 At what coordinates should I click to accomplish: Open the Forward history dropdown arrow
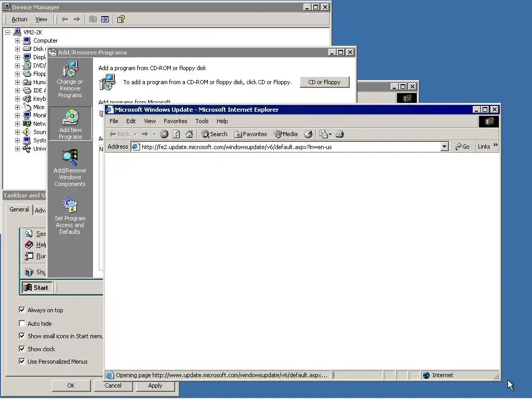[x=154, y=134]
